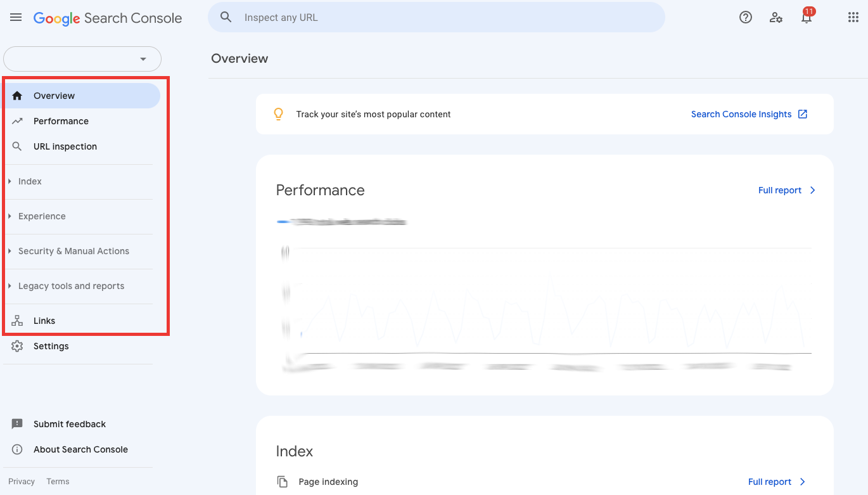The height and width of the screenshot is (495, 868).
Task: Click the Help question mark icon
Action: click(746, 18)
